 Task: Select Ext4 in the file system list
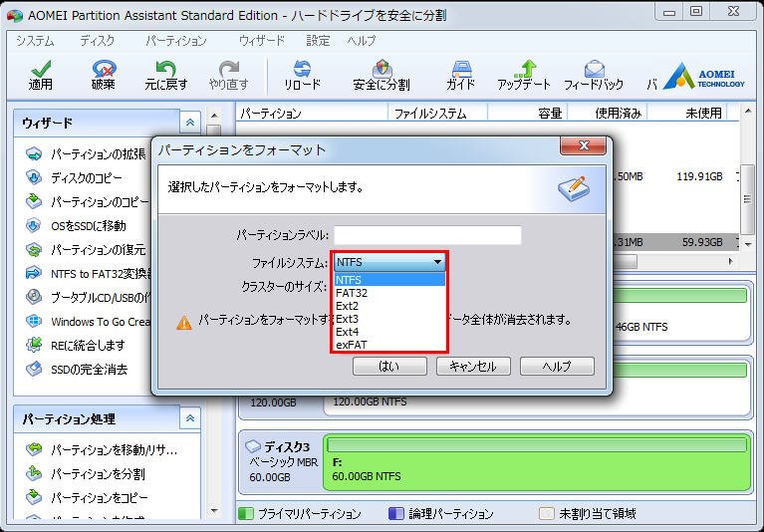point(389,332)
